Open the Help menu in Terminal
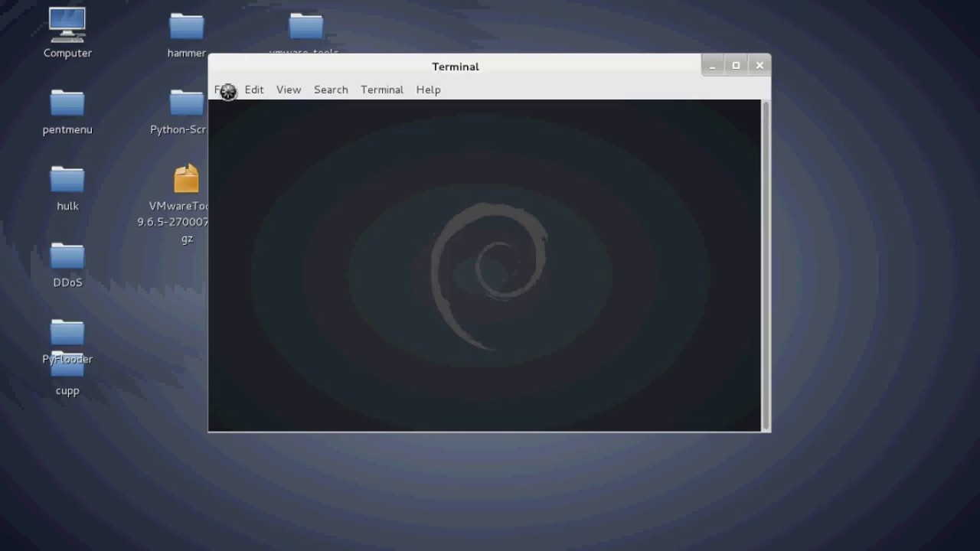 pyautogui.click(x=429, y=90)
